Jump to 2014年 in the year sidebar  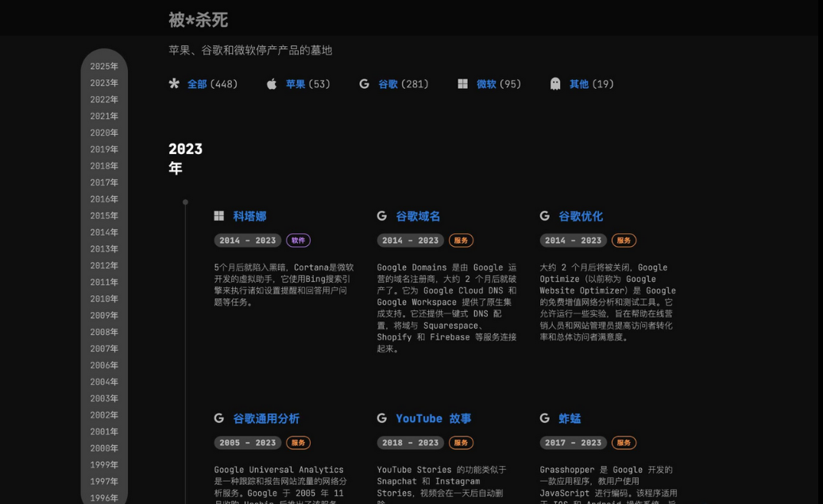point(104,233)
